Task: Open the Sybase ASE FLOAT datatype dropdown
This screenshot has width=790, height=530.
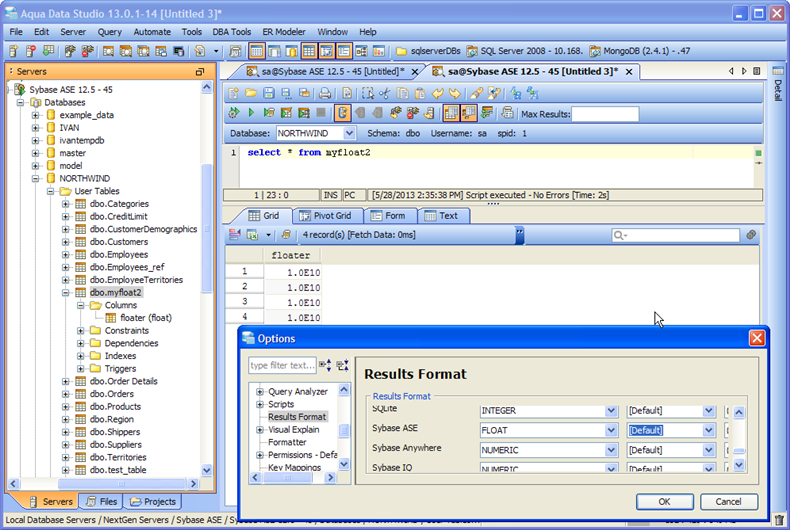Action: (611, 430)
